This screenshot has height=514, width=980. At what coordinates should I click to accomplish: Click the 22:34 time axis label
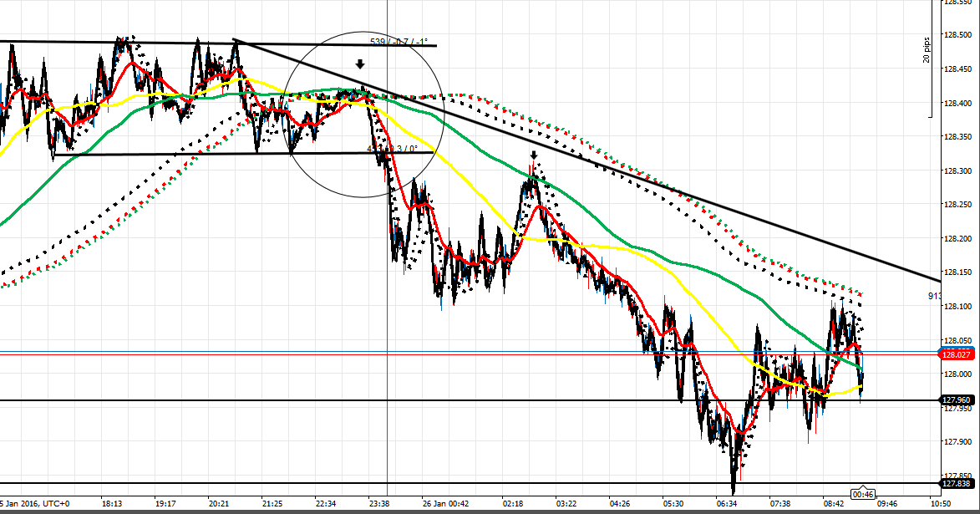point(327,503)
